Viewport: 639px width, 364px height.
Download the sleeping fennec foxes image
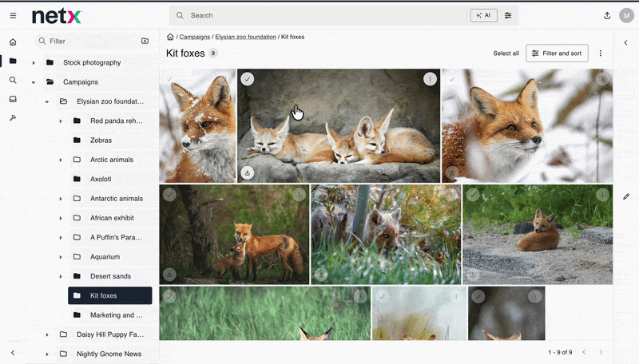248,172
